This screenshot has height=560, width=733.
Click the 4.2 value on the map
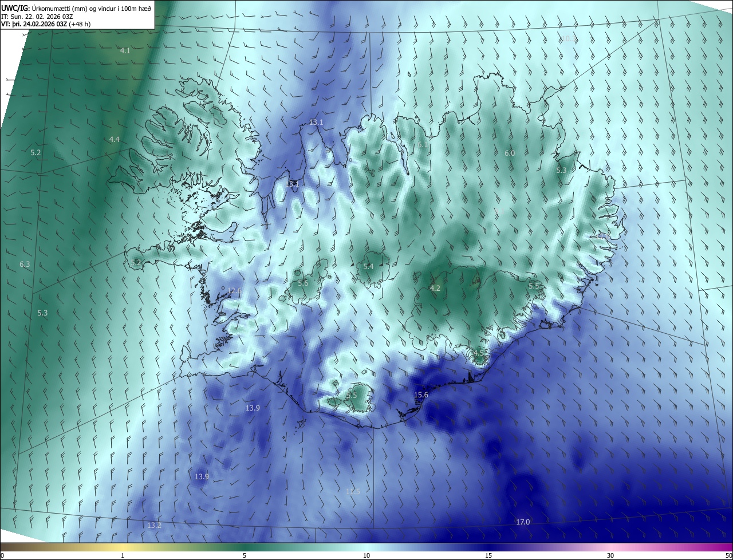pos(435,288)
